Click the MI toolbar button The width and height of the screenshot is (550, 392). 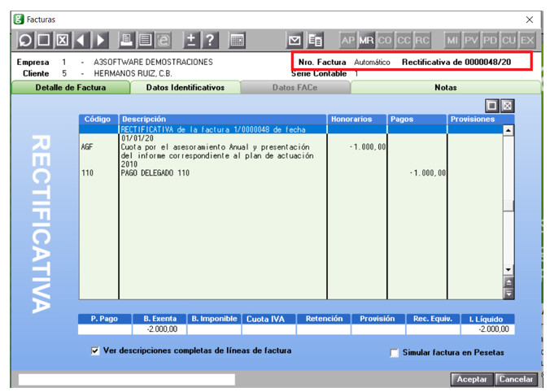point(452,40)
